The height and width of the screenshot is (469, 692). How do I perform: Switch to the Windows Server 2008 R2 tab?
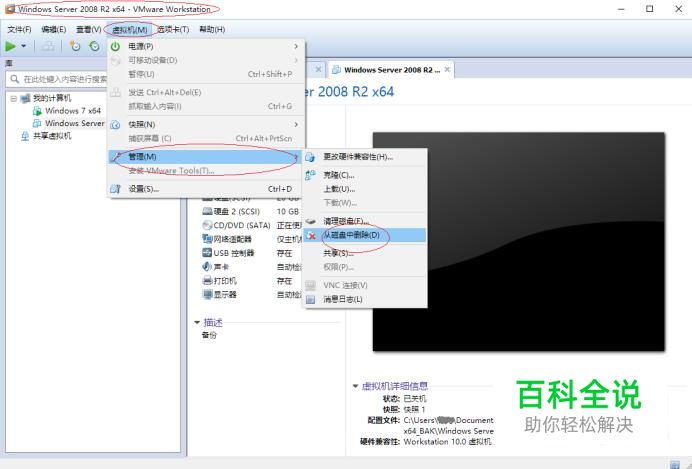[391, 70]
